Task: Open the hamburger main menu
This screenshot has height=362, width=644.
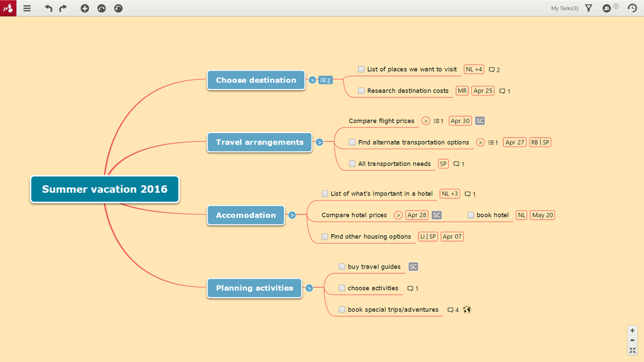Action: [x=27, y=8]
